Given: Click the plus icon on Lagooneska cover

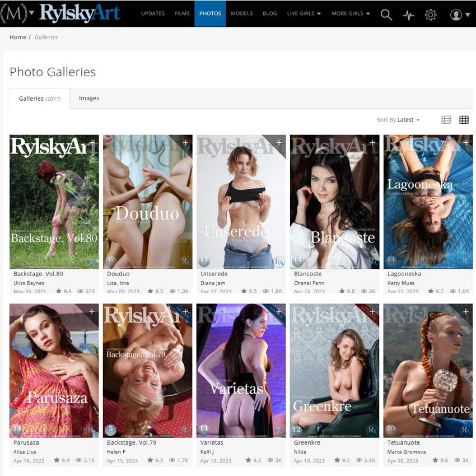Looking at the screenshot, I should pyautogui.click(x=466, y=142).
